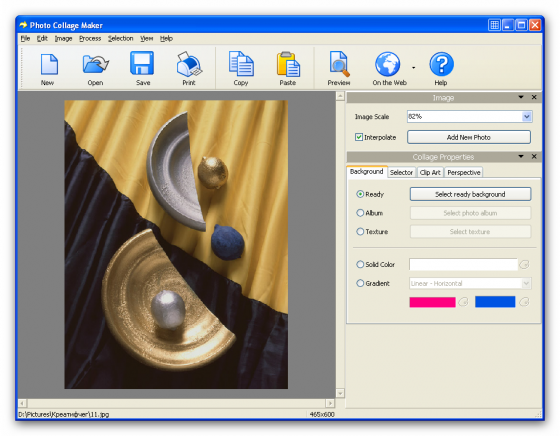Print the collage using the Print icon
Screen dimensions: 560x436
point(189,64)
